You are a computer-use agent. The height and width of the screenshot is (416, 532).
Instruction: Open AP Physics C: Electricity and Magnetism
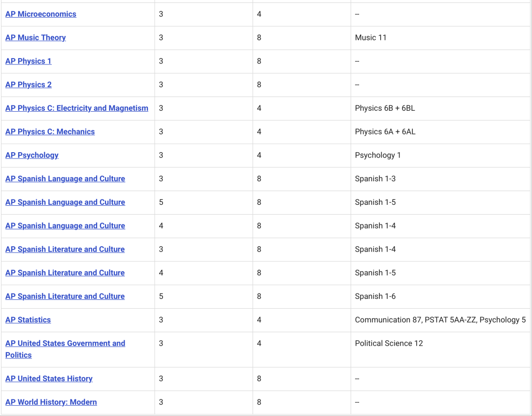pos(76,108)
